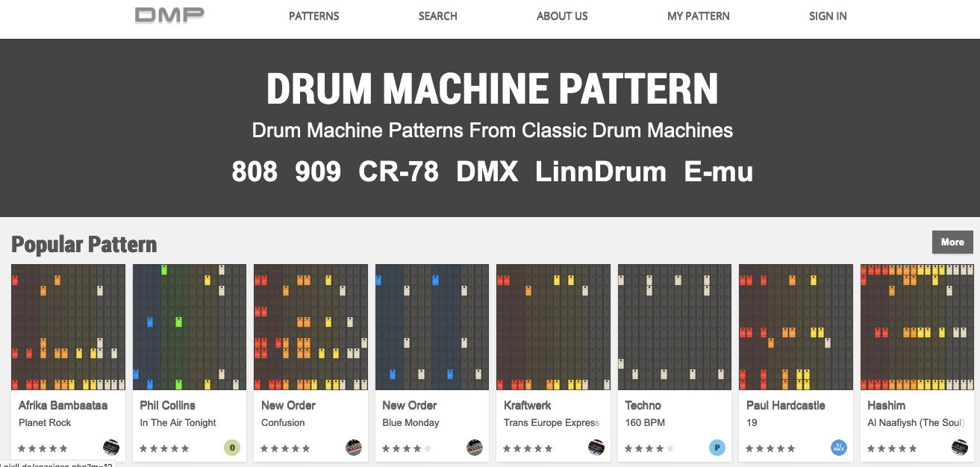980x467 pixels.
Task: Click the SIGN IN link
Action: (x=828, y=16)
